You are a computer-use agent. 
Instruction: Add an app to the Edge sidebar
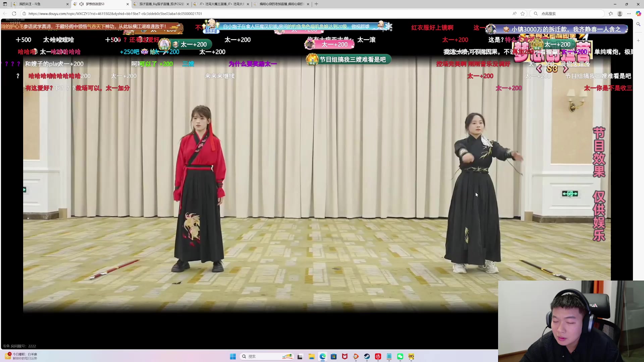pyautogui.click(x=638, y=40)
